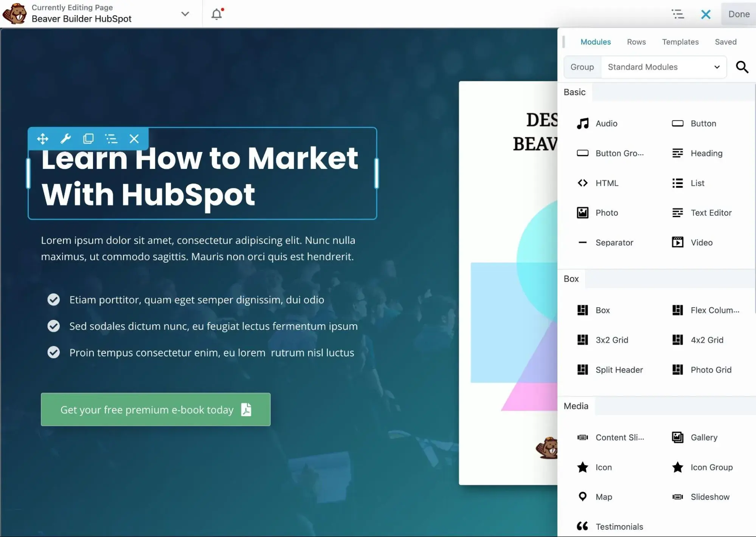Click the Edit/Wrench tool icon on heading block

tap(65, 138)
